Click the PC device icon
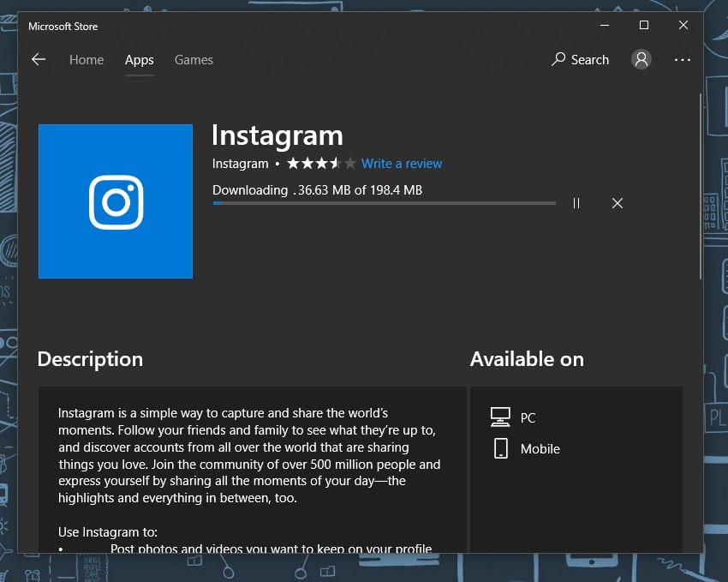This screenshot has height=582, width=728. (500, 417)
